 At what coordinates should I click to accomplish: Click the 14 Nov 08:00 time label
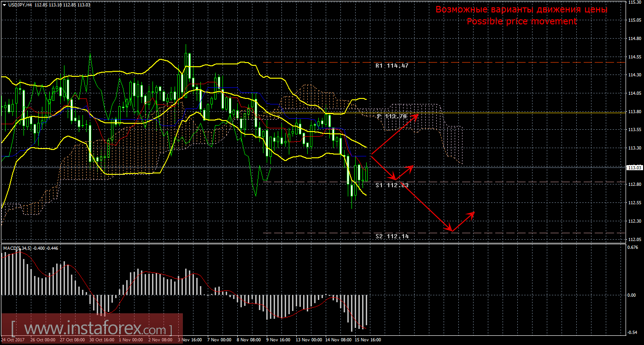coord(338,340)
